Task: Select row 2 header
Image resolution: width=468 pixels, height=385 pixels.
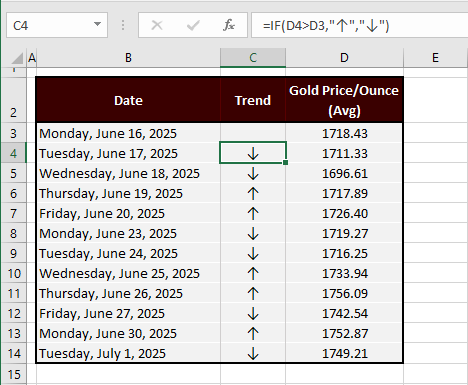Action: point(13,100)
